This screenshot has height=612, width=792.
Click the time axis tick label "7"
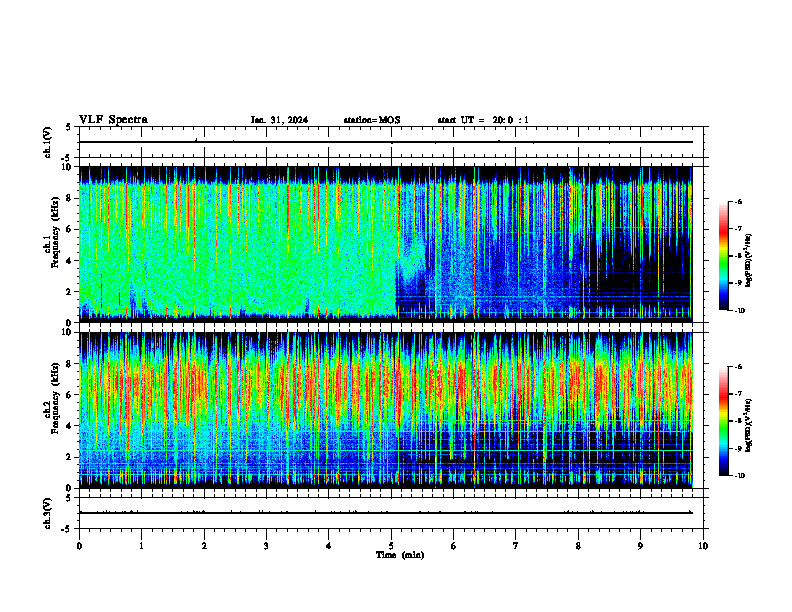[516, 546]
